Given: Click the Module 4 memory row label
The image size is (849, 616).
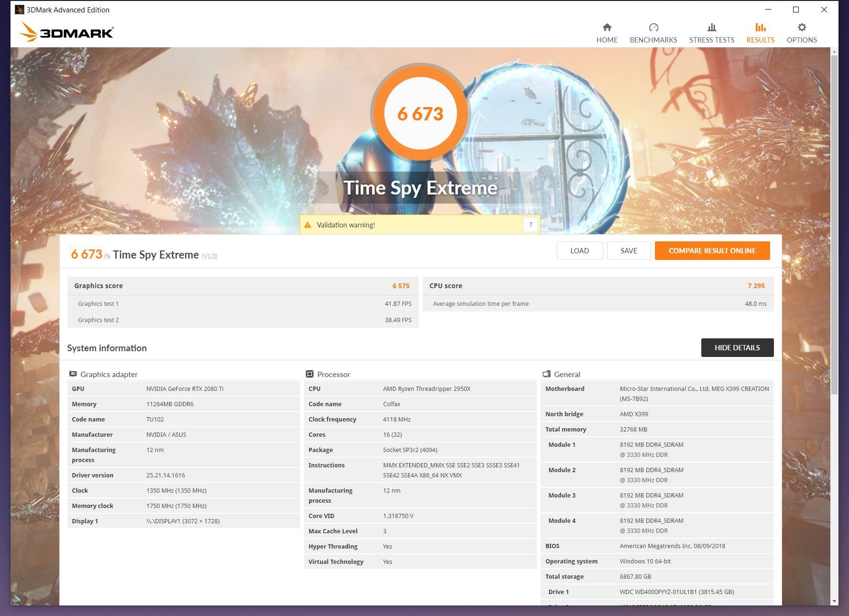Looking at the screenshot, I should [562, 520].
